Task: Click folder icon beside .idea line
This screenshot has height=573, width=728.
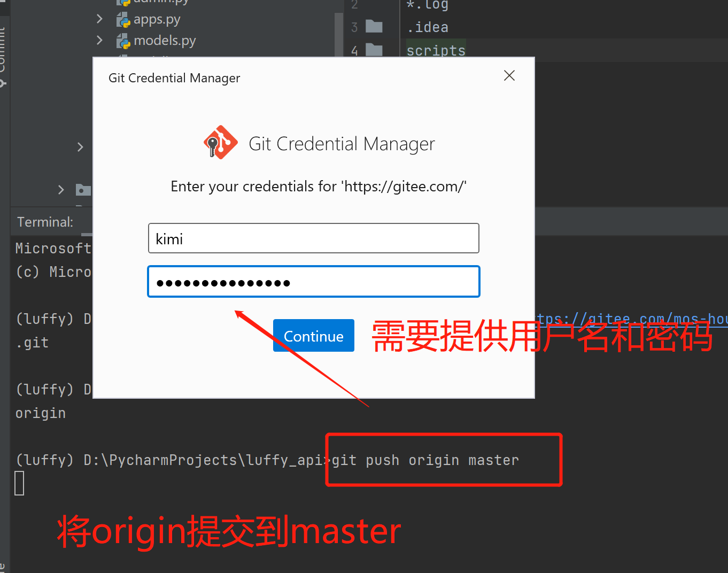Action: point(374,27)
